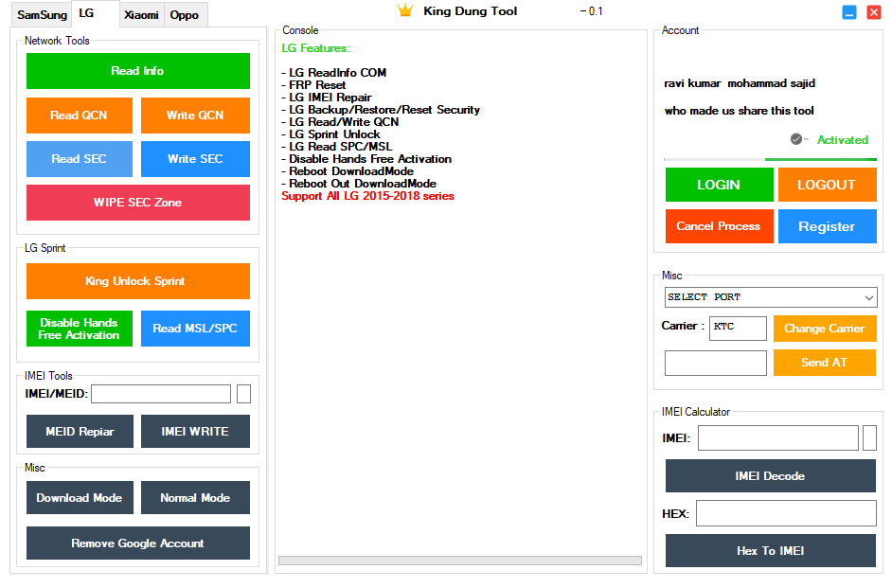Open the Xiaomi tab
892x588 pixels.
click(141, 15)
